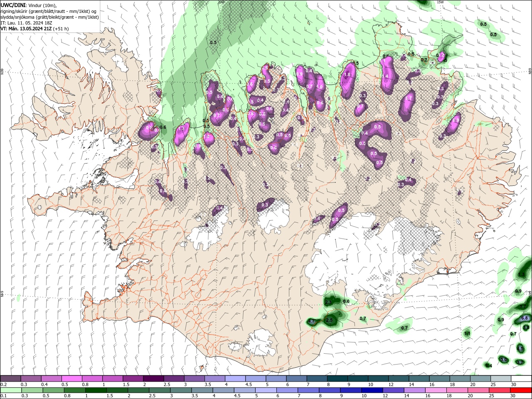Image resolution: width=532 pixels, height=399 pixels.
Task: Click the '4.7' rain value on the south coast
Action: [311, 321]
